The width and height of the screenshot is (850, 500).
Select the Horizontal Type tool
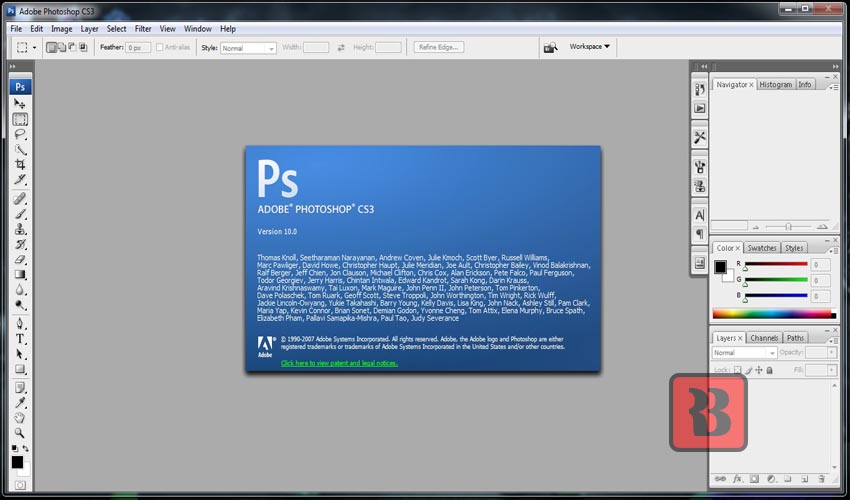coord(20,339)
